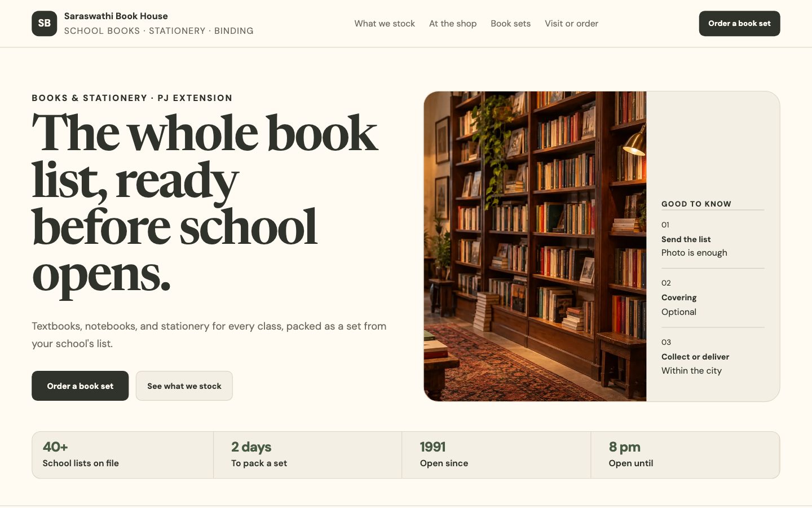Image resolution: width=812 pixels, height=508 pixels.
Task: Click Open until label
Action: pos(631,463)
